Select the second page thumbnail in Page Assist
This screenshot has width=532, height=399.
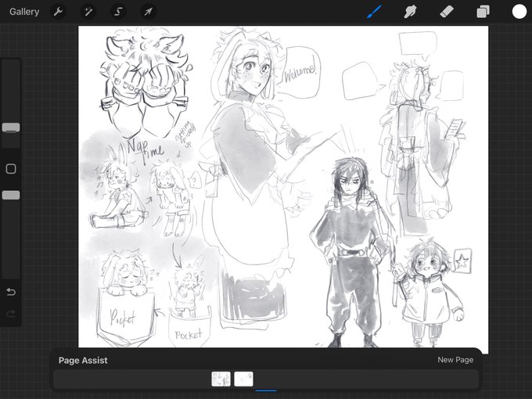click(243, 379)
